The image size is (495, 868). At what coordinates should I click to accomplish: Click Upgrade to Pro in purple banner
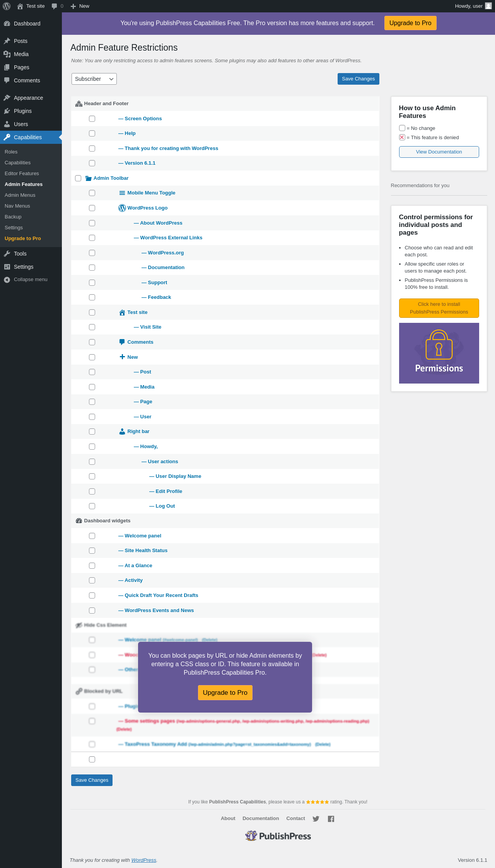point(410,23)
